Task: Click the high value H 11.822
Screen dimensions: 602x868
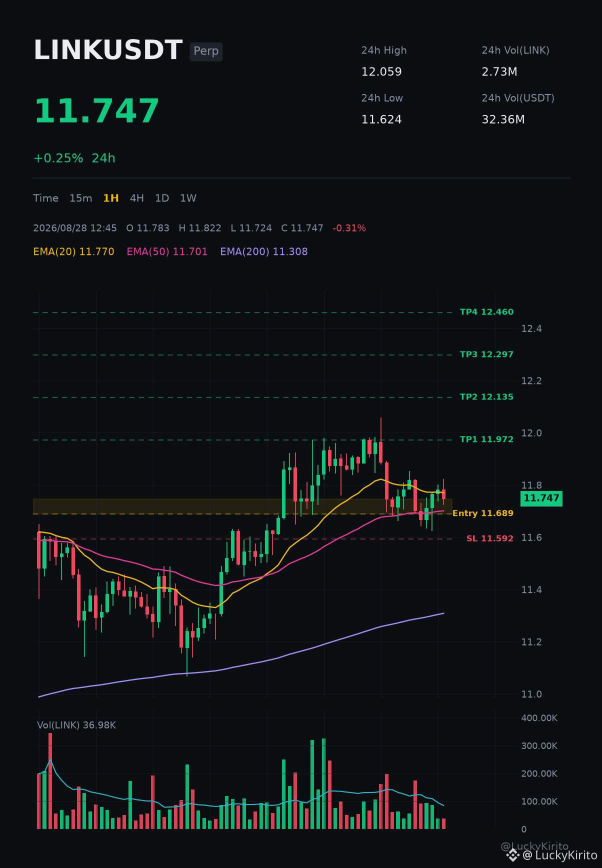Action: 200,228
